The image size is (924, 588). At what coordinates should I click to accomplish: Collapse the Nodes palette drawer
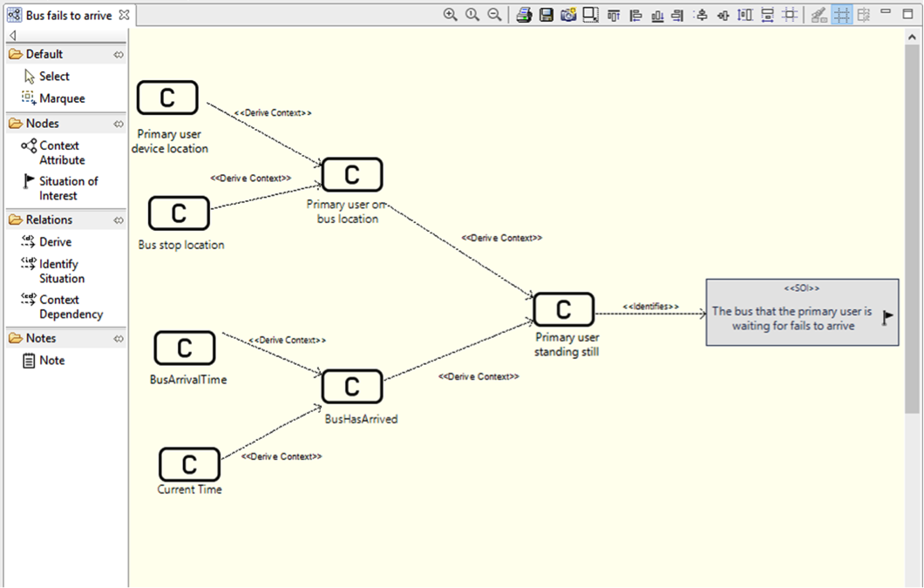tap(42, 124)
